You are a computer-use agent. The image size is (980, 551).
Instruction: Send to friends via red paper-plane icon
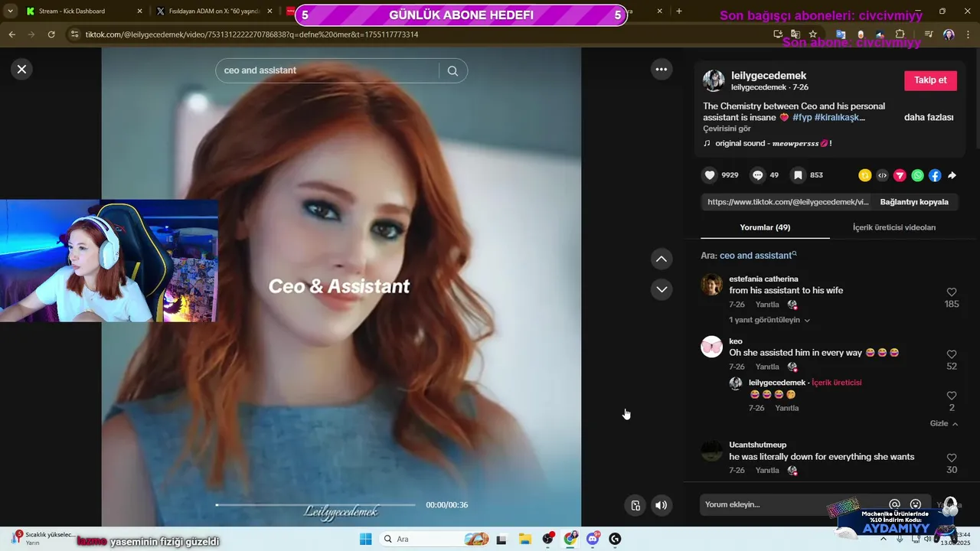click(900, 175)
